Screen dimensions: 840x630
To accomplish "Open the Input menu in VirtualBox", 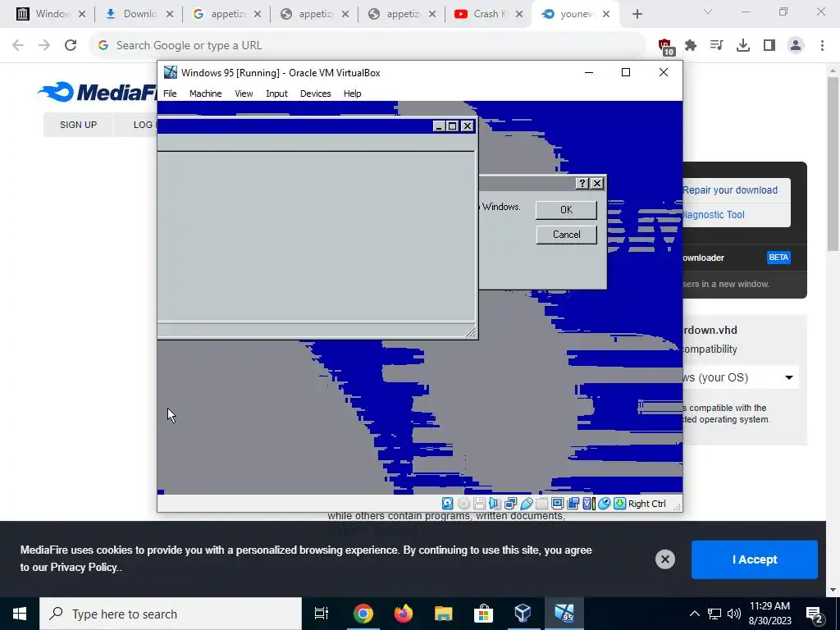I will pyautogui.click(x=277, y=94).
